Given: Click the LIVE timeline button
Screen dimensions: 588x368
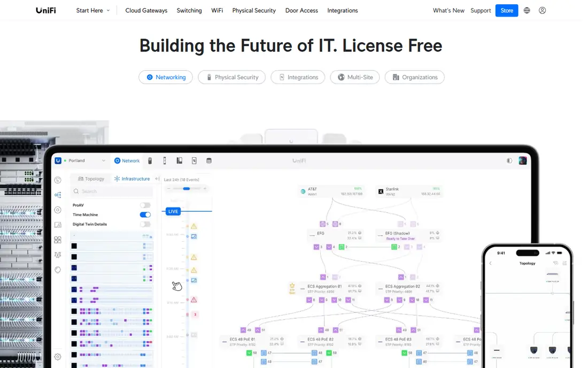Looking at the screenshot, I should (173, 211).
